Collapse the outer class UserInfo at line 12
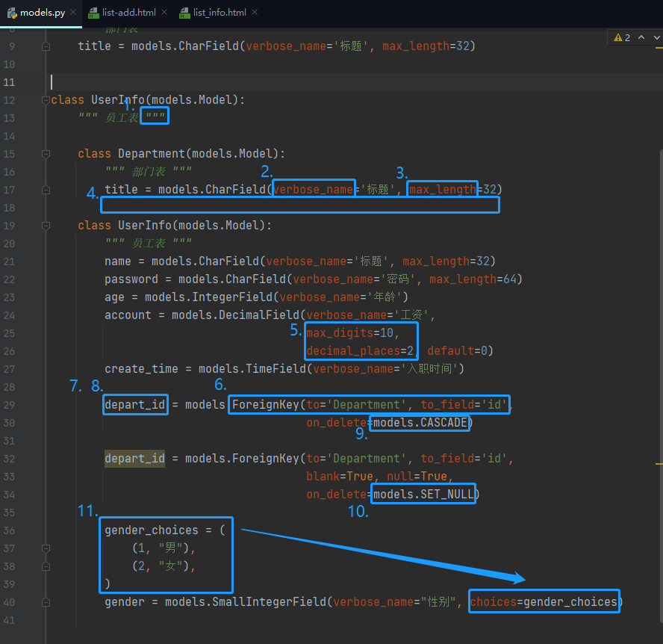This screenshot has width=663, height=644. click(x=46, y=100)
